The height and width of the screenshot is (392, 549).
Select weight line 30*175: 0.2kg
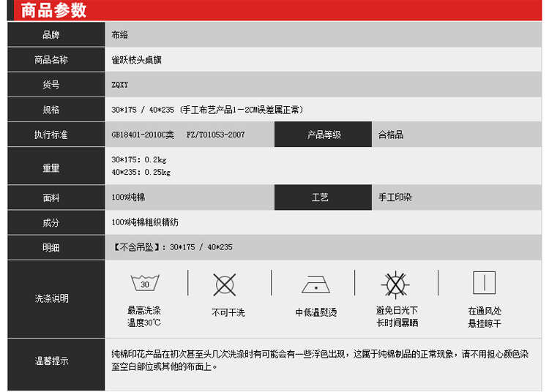(139, 160)
